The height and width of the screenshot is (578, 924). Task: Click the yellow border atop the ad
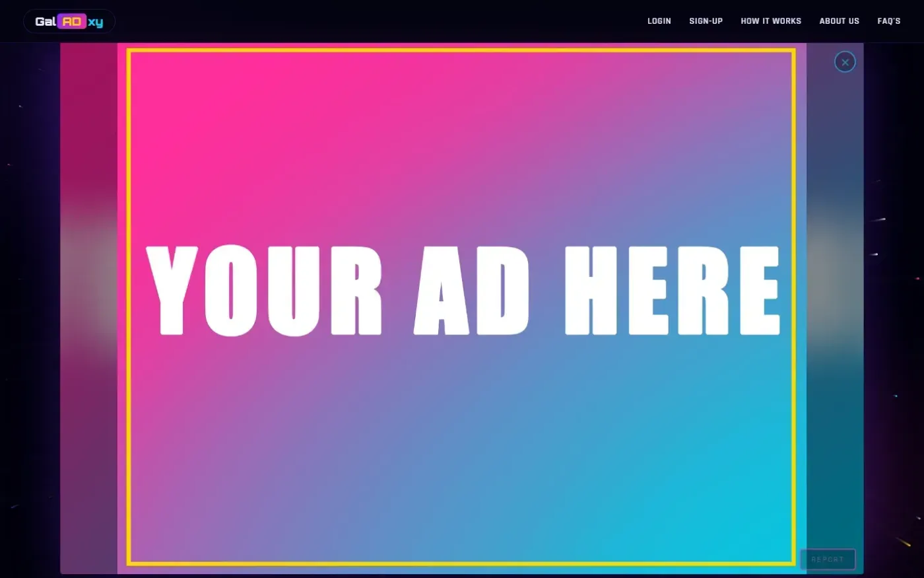pos(461,50)
